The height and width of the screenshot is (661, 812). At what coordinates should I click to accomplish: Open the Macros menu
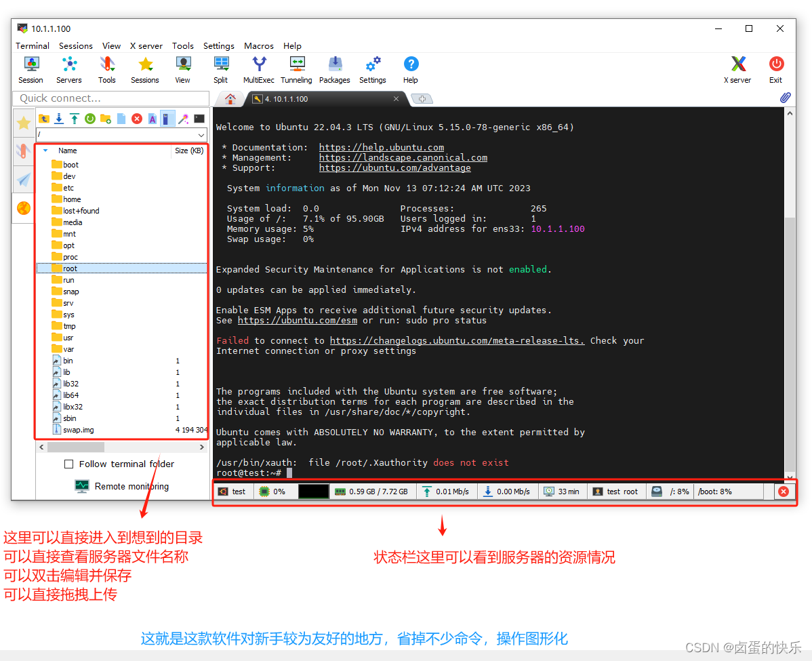[259, 45]
